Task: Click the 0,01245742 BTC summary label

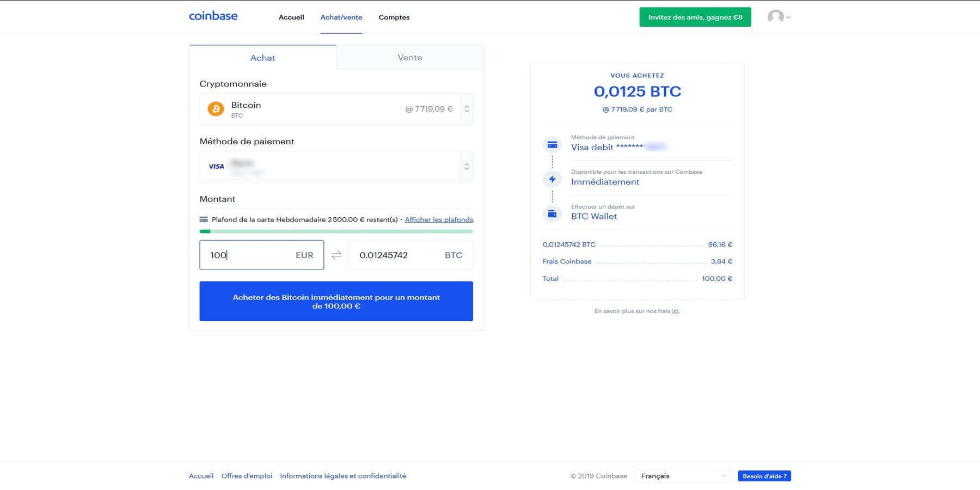Action: [569, 244]
